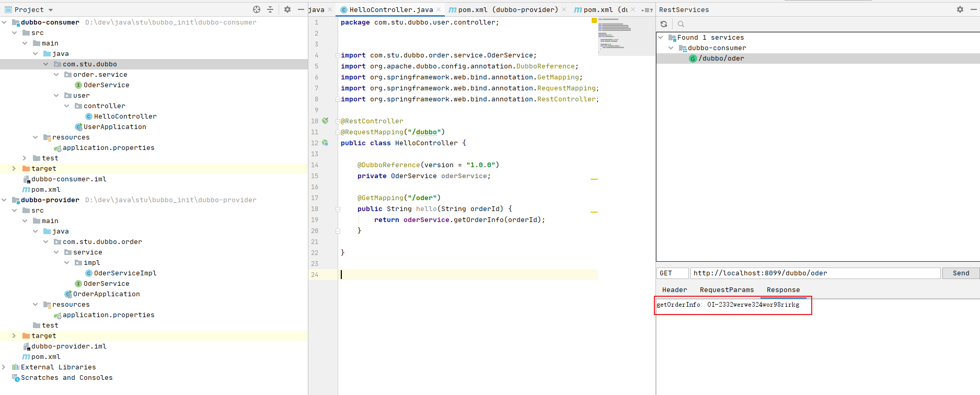This screenshot has height=395, width=980.
Task: Click the Scratches and Consoles icon
Action: (x=16, y=378)
